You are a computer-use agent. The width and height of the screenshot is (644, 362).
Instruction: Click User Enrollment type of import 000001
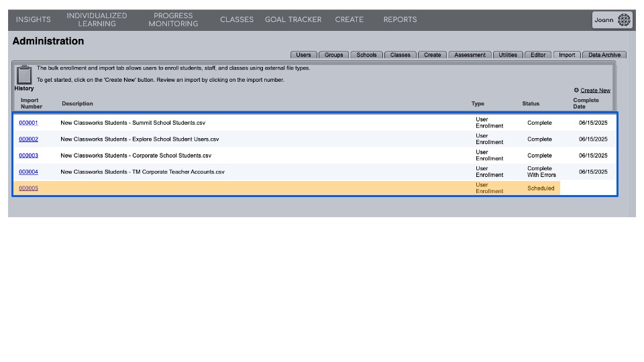489,123
